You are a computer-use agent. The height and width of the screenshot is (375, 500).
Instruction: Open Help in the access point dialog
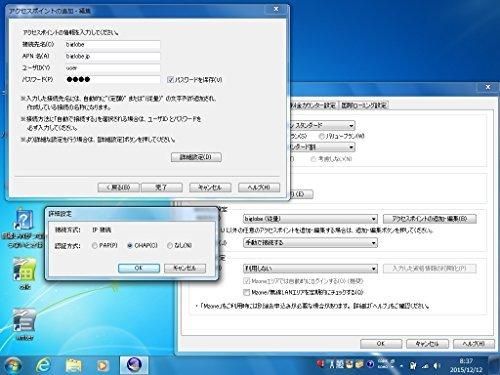(259, 187)
